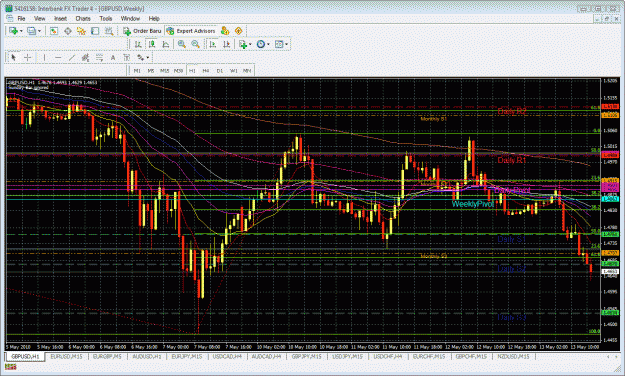Open the View menu

[x=39, y=18]
